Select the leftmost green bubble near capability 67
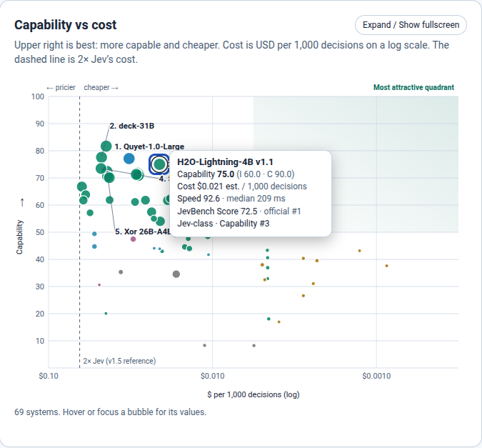Image resolution: width=482 pixels, height=448 pixels. pos(82,186)
